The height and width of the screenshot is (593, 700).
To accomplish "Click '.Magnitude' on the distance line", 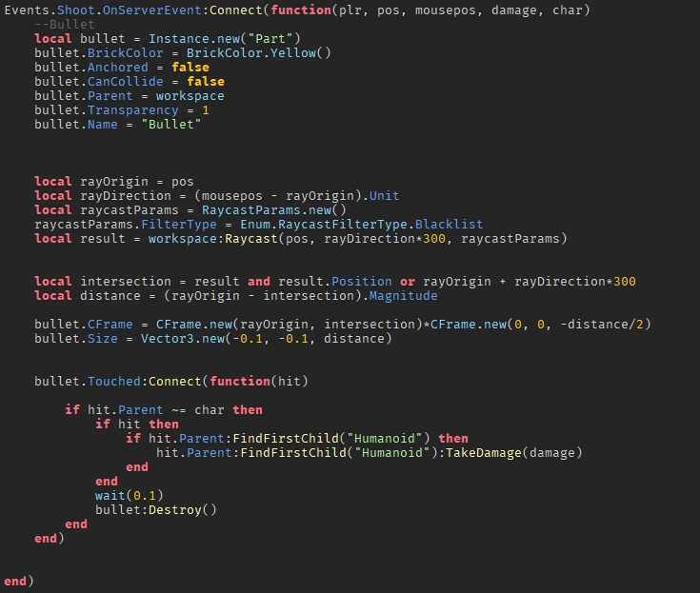I will point(401,296).
